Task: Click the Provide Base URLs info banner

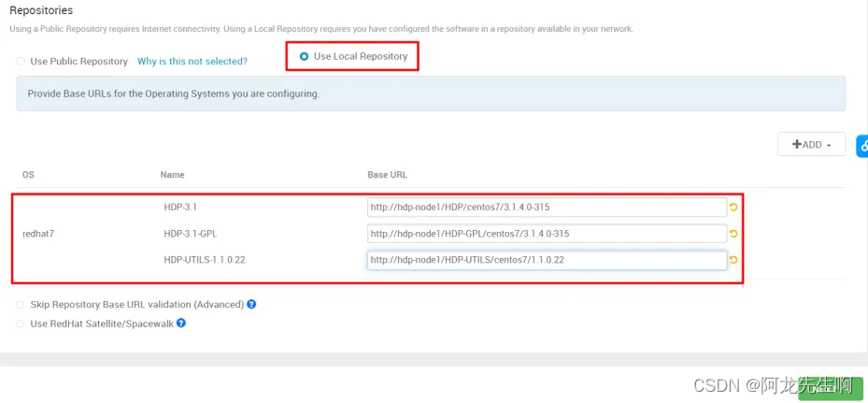Action: 431,94
